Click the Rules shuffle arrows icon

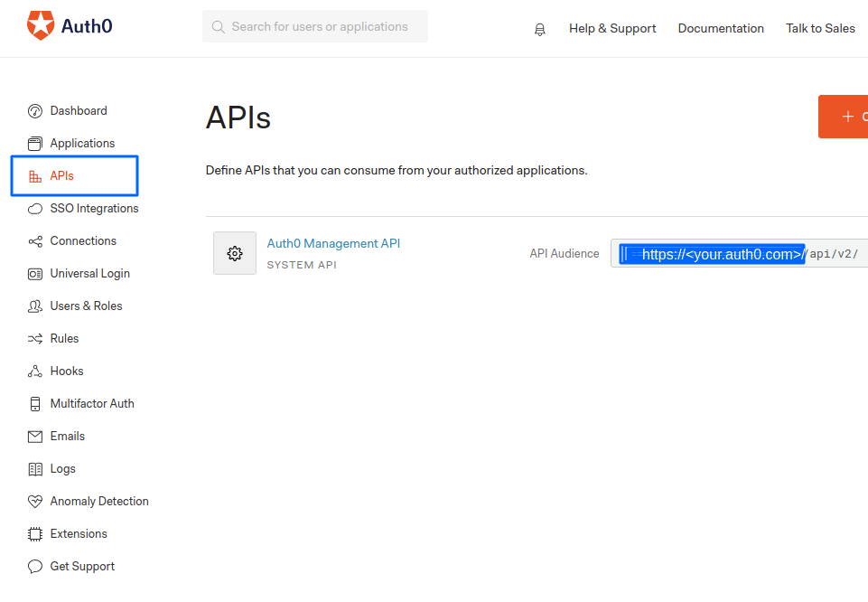35,338
